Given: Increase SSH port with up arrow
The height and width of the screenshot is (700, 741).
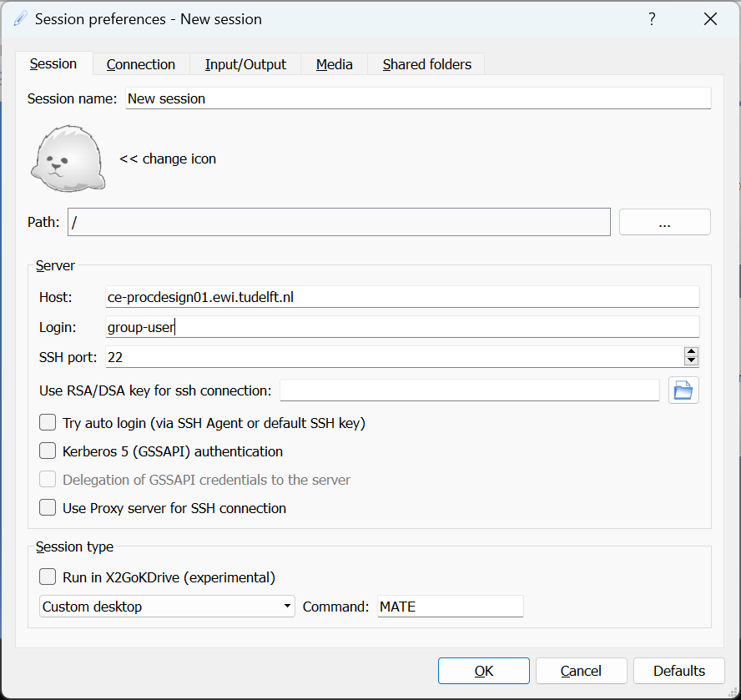Looking at the screenshot, I should coord(691,352).
